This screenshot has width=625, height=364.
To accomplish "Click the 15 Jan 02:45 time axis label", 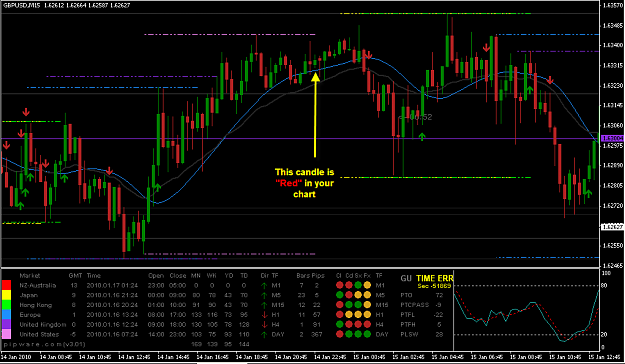I will pos(409,357).
